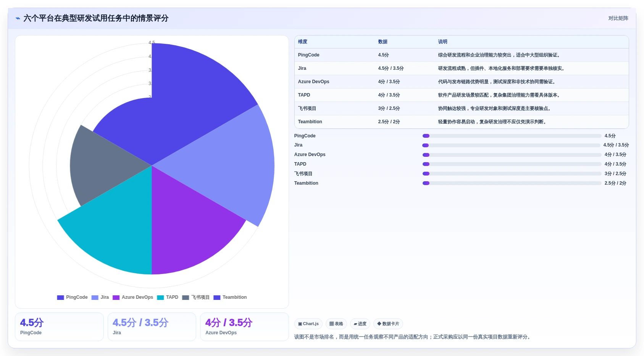644x356 pixels.
Task: Click the lightning icon beside the title
Action: pos(18,18)
